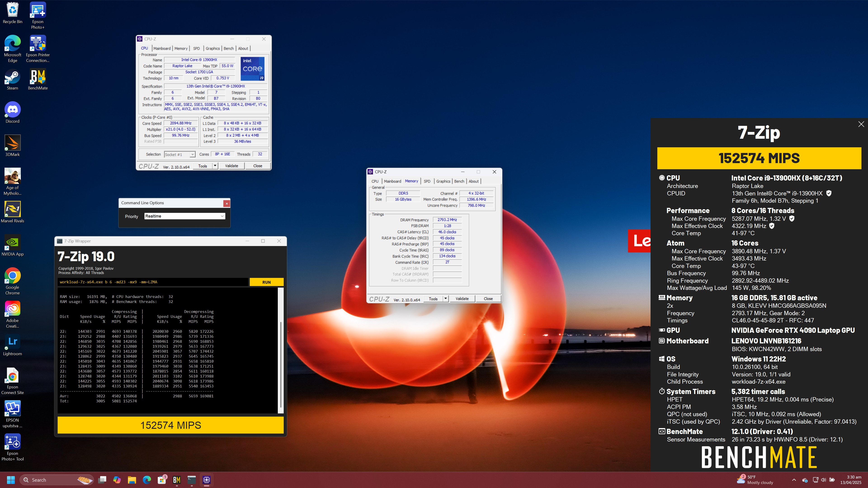The image size is (868, 488).
Task: Click Tools button in CPU-Z CPU window
Action: point(203,166)
